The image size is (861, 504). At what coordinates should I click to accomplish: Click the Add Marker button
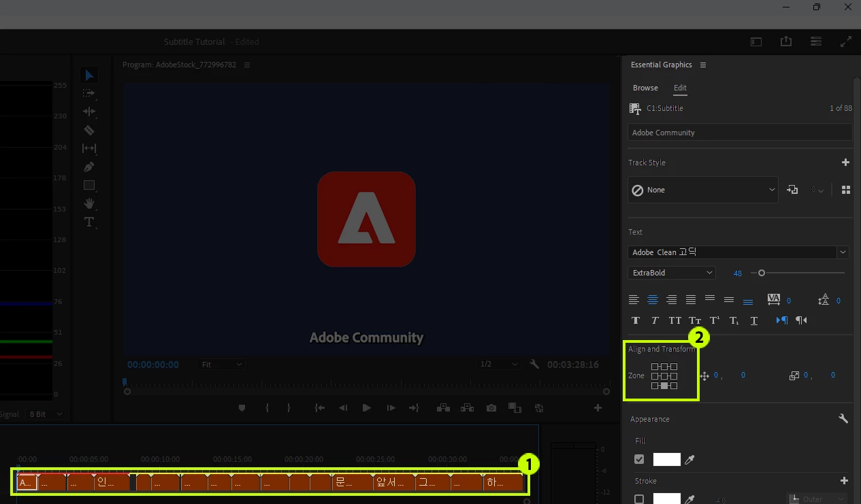(242, 408)
